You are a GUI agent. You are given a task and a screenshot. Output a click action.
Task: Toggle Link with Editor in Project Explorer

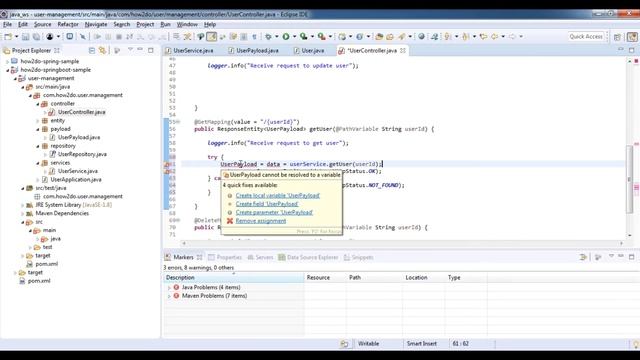click(102, 51)
